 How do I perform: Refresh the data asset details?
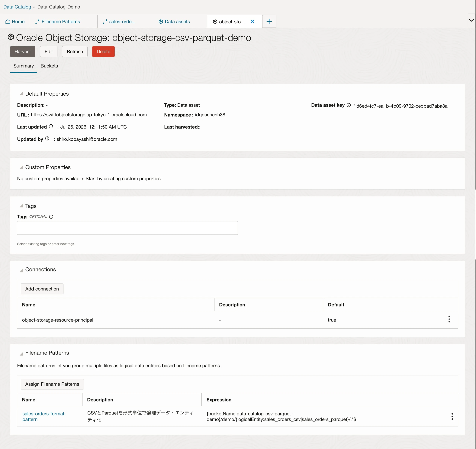click(x=75, y=51)
